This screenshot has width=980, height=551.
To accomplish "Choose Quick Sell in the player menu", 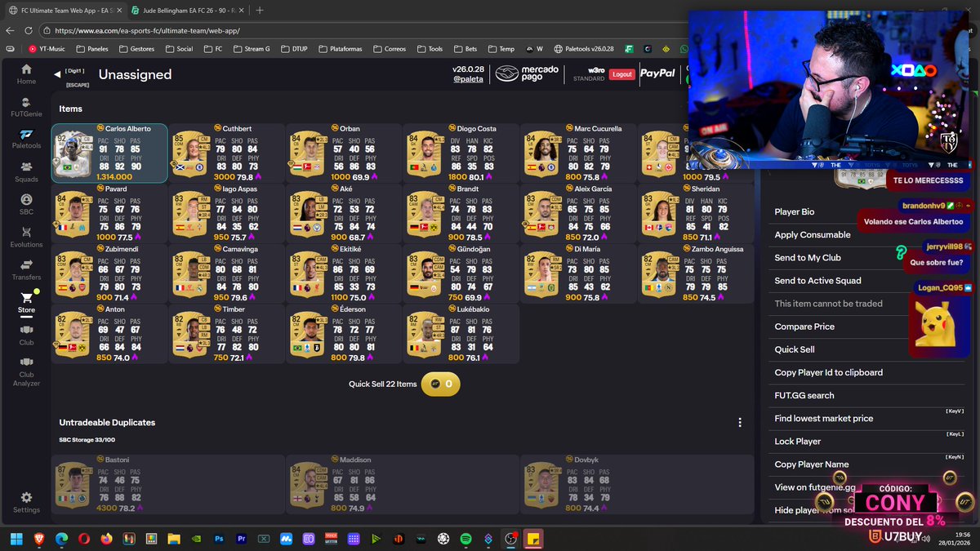I will point(795,349).
